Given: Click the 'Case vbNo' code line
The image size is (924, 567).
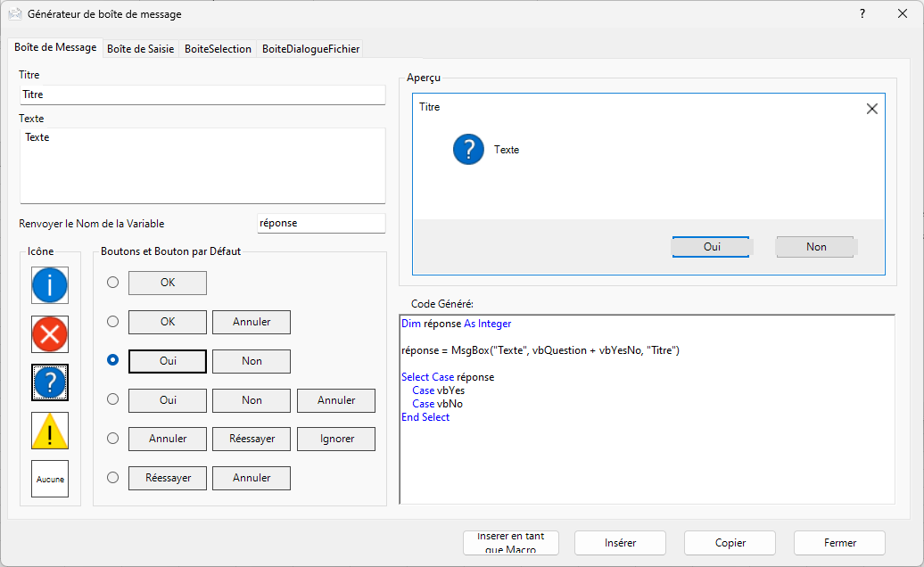Looking at the screenshot, I should [437, 404].
